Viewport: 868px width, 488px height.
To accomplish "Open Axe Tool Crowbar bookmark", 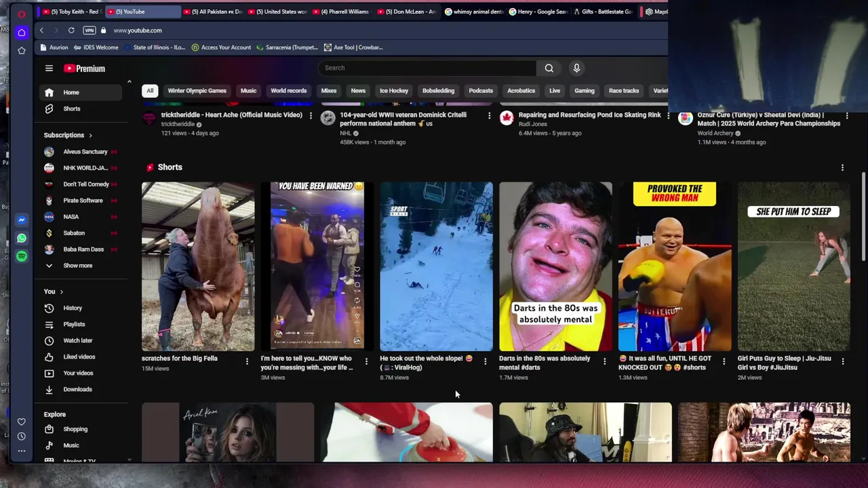I will pyautogui.click(x=353, y=47).
